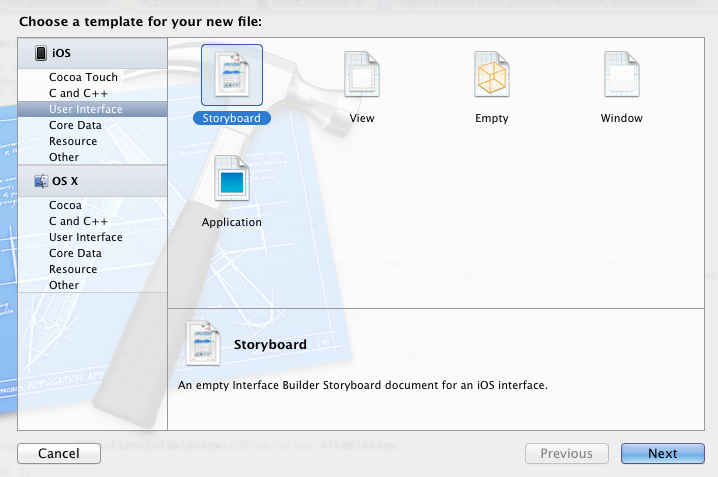718x477 pixels.
Task: Click the Previous button
Action: tap(566, 453)
